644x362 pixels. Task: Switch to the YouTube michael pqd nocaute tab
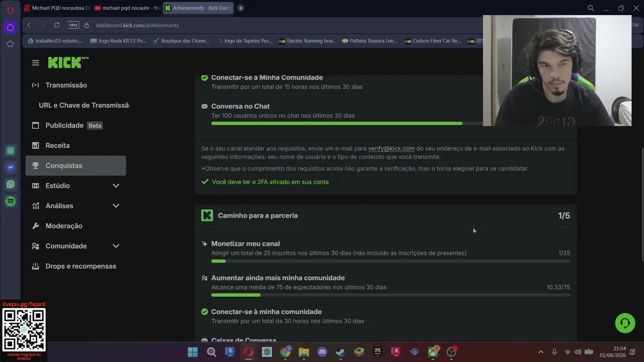click(127, 8)
